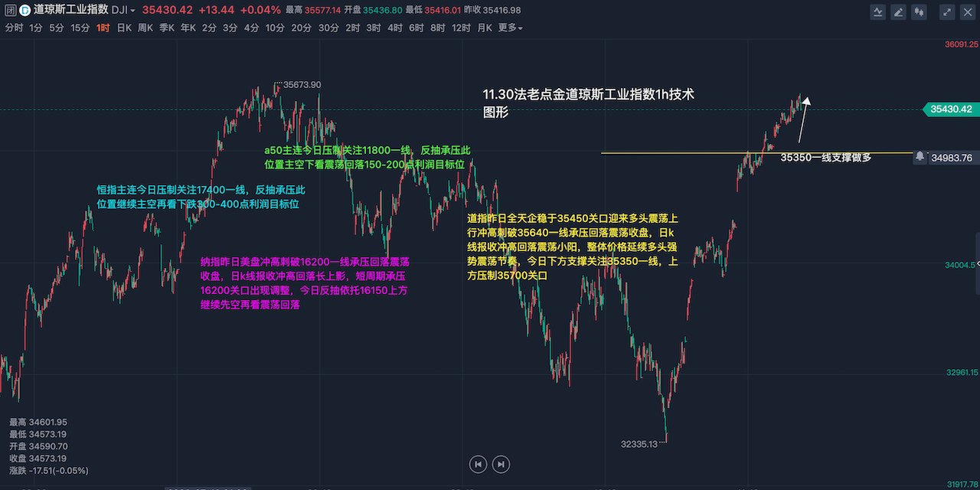The image size is (980, 490).
Task: Click the 闭 market status icon
Action: [9, 11]
